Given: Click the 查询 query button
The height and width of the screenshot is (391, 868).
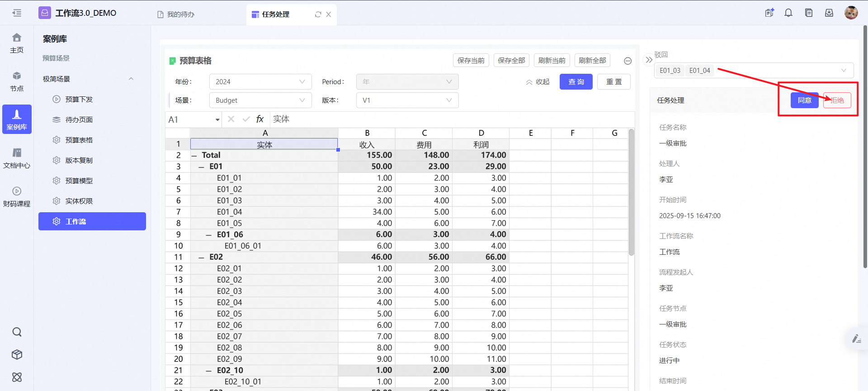Looking at the screenshot, I should [x=576, y=82].
